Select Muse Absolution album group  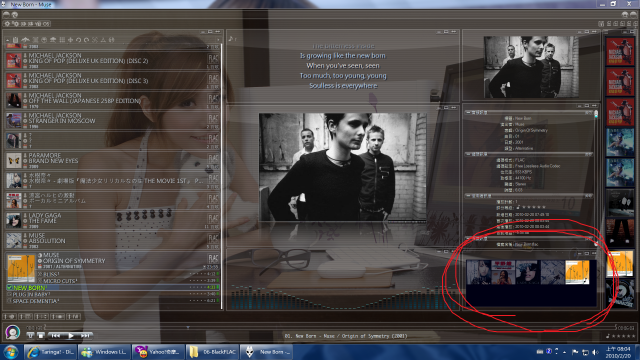pos(112,241)
